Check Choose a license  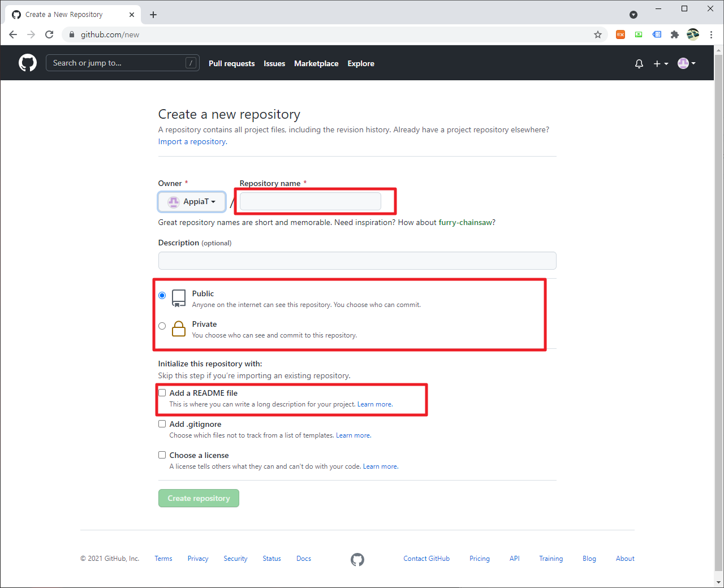[x=162, y=455]
